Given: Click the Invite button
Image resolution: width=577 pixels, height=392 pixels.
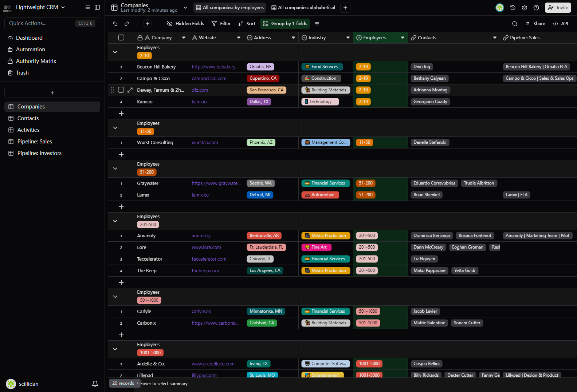Looking at the screenshot, I should [558, 8].
